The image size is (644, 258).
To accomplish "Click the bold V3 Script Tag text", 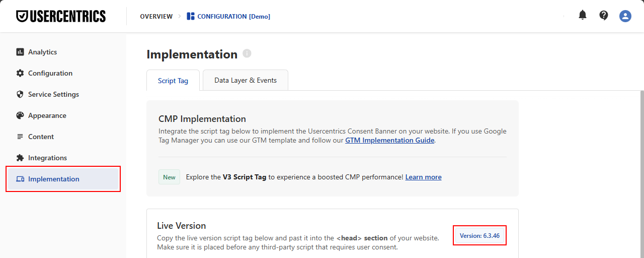I will 245,177.
